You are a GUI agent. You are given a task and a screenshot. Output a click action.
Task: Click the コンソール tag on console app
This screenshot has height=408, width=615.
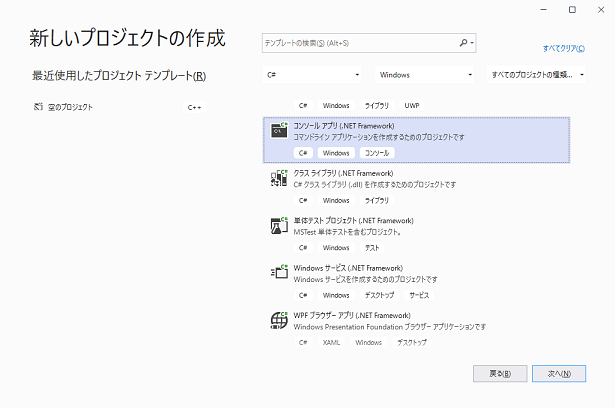(x=377, y=153)
